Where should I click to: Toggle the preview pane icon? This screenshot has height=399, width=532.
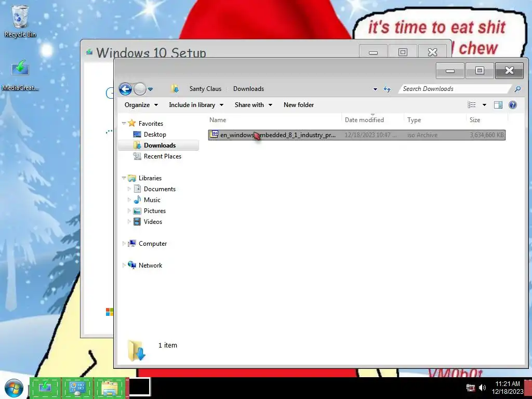point(498,105)
